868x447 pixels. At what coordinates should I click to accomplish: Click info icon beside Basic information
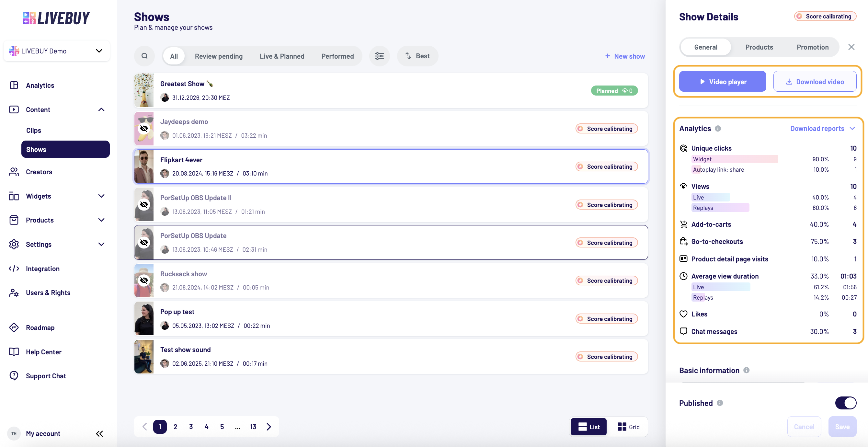coord(746,371)
